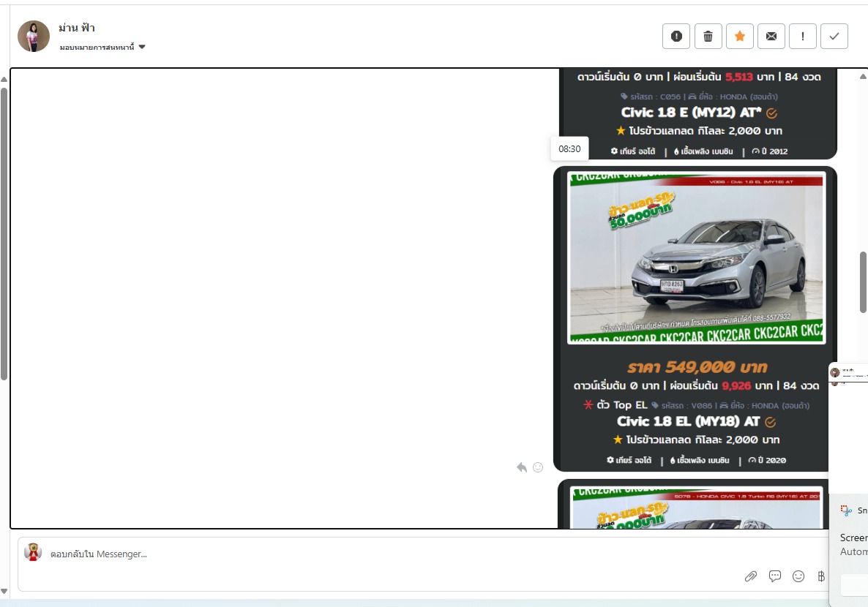Mark conversation done with checkmark button

point(834,37)
